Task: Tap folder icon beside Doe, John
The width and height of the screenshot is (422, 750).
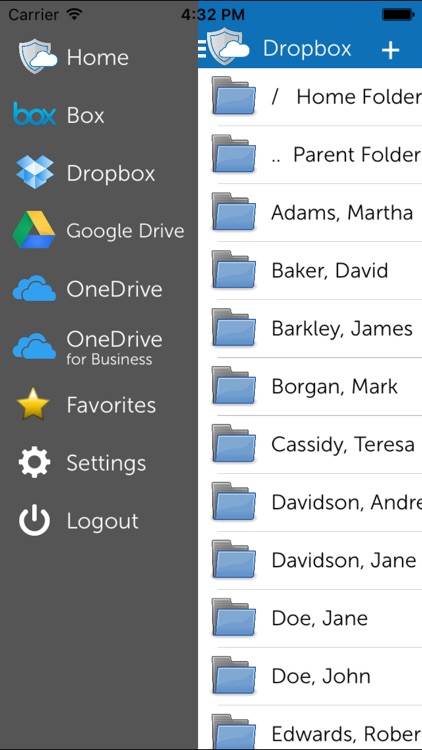Action: [234, 675]
